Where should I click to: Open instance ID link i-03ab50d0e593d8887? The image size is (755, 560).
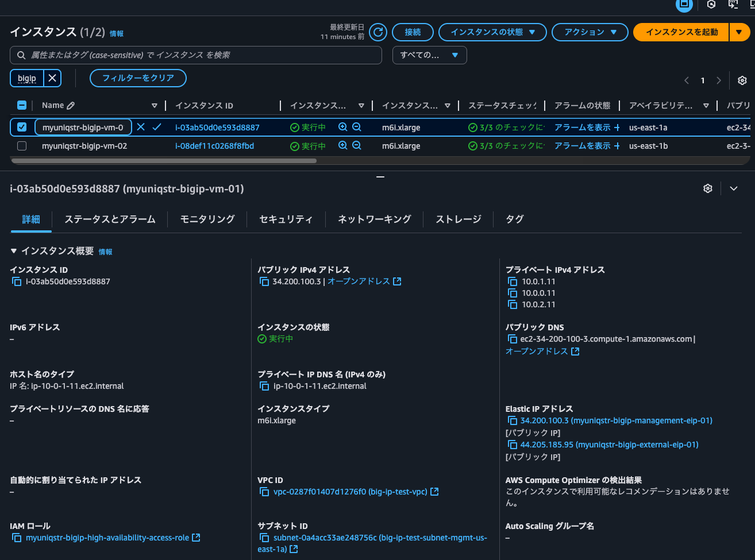click(217, 128)
